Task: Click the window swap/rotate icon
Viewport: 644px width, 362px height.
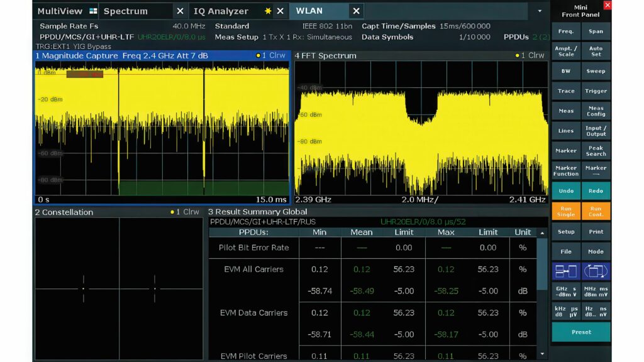Action: [596, 271]
